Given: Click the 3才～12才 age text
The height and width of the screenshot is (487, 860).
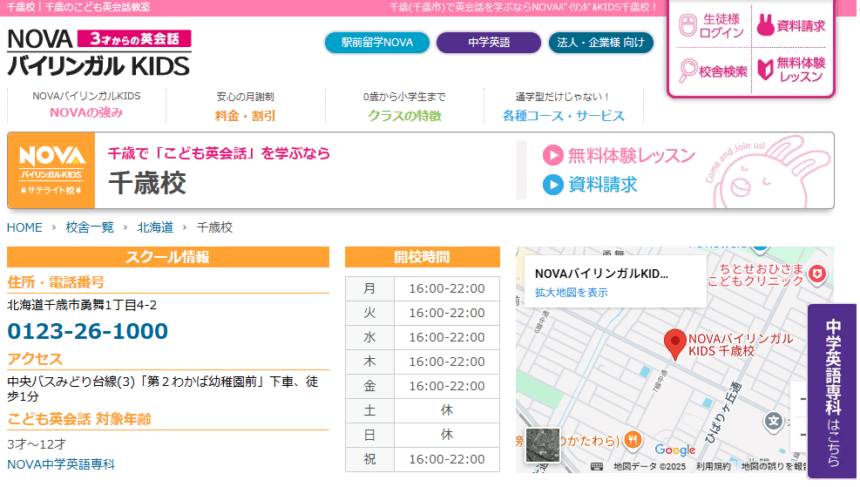Looking at the screenshot, I should pyautogui.click(x=37, y=444).
